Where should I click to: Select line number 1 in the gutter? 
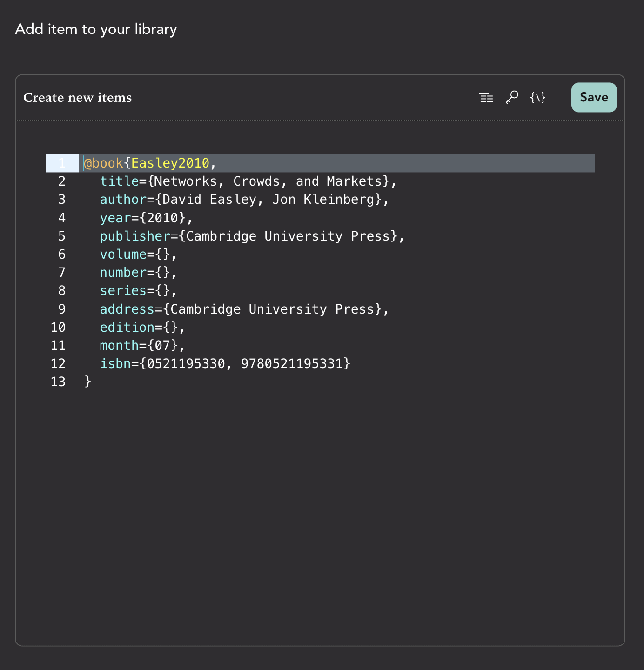point(62,163)
